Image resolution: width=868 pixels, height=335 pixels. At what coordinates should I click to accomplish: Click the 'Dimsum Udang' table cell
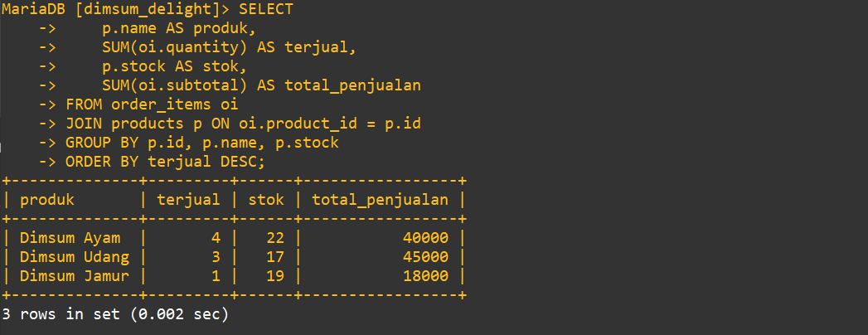coord(75,257)
